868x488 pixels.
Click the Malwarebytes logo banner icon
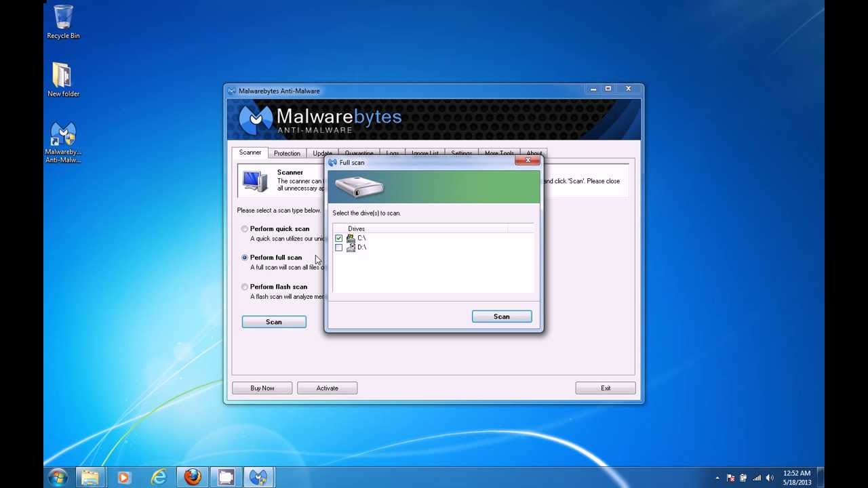click(x=256, y=119)
